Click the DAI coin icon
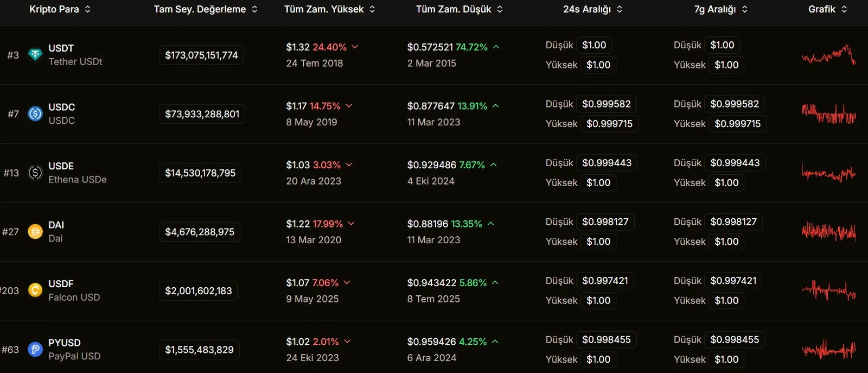Image resolution: width=868 pixels, height=373 pixels. click(35, 232)
